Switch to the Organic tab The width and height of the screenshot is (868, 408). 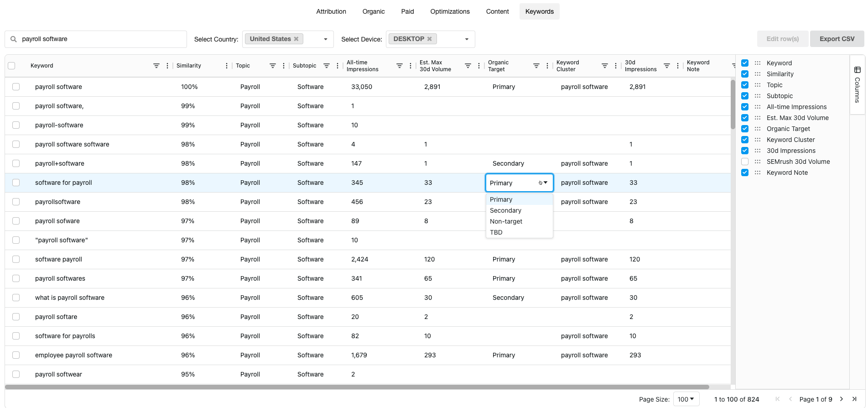tap(374, 11)
